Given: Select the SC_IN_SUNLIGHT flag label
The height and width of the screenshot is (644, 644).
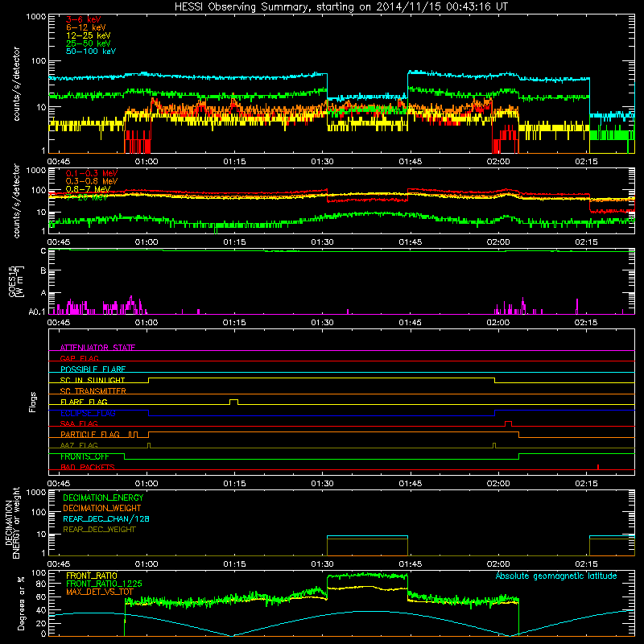Looking at the screenshot, I should (93, 380).
